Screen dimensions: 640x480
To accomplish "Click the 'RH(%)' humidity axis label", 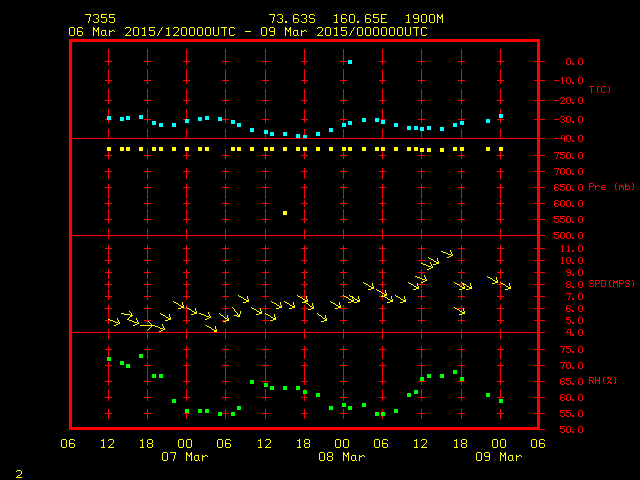I will pyautogui.click(x=602, y=381).
